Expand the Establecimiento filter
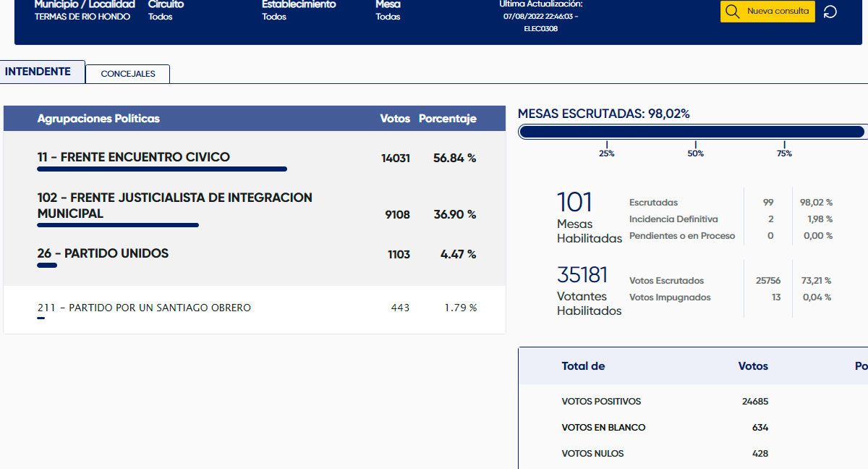868x469 pixels. point(298,11)
